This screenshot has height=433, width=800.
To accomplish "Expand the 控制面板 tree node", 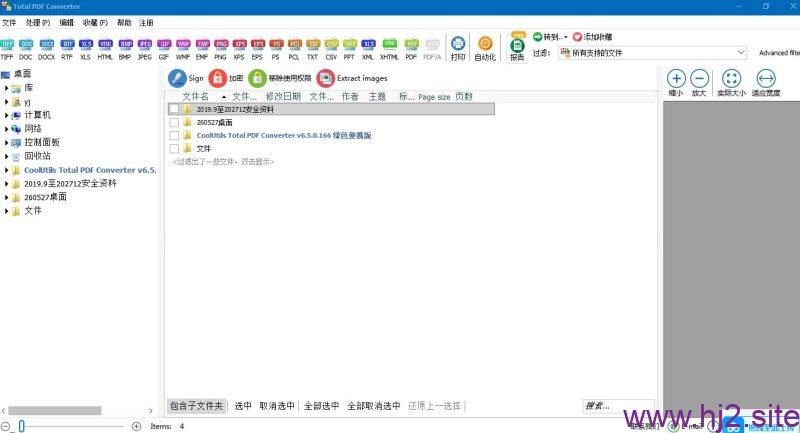I will (6, 142).
